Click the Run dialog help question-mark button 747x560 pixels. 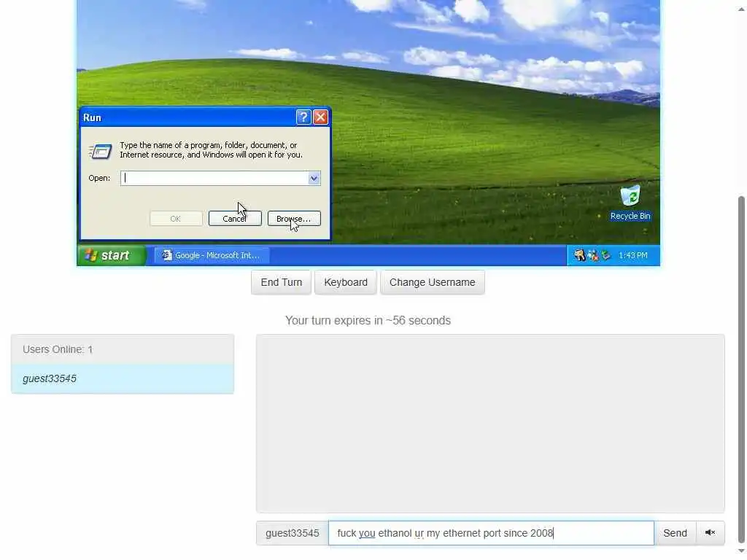[x=303, y=117]
